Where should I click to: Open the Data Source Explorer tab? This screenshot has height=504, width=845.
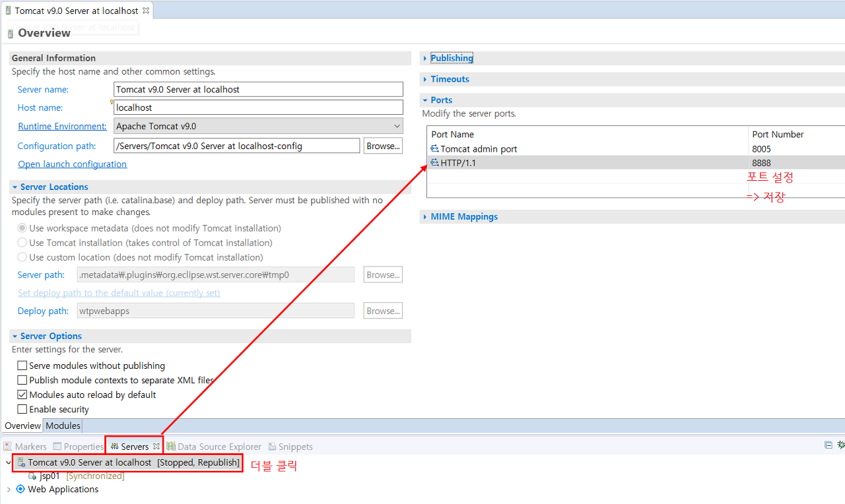click(x=215, y=447)
